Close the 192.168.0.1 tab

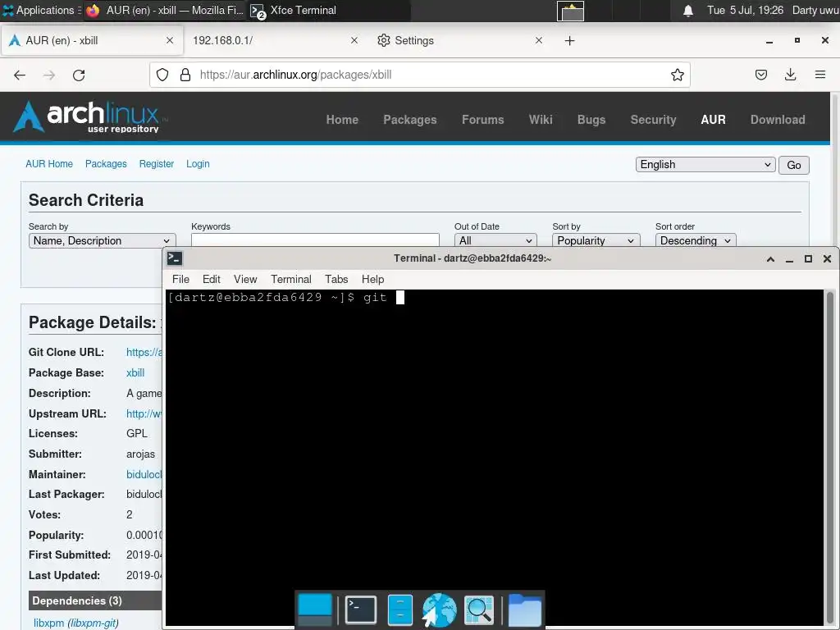(354, 40)
